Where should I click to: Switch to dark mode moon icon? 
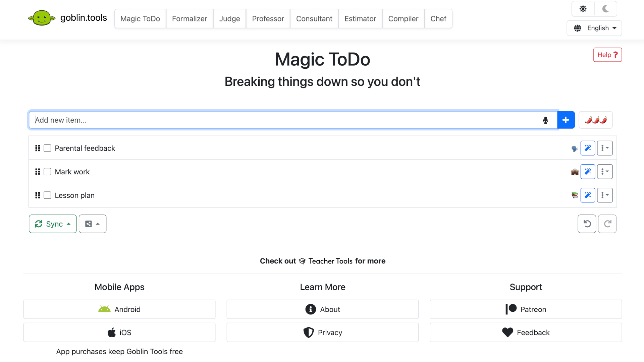click(605, 9)
